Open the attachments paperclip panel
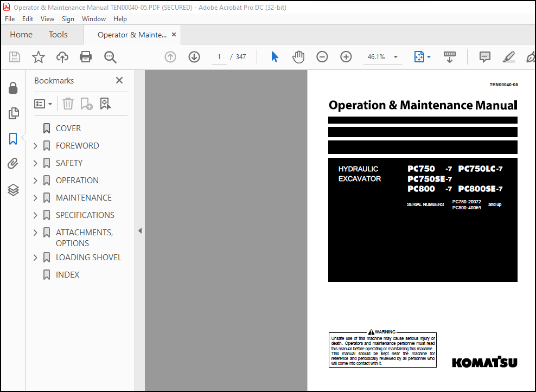 click(x=13, y=164)
